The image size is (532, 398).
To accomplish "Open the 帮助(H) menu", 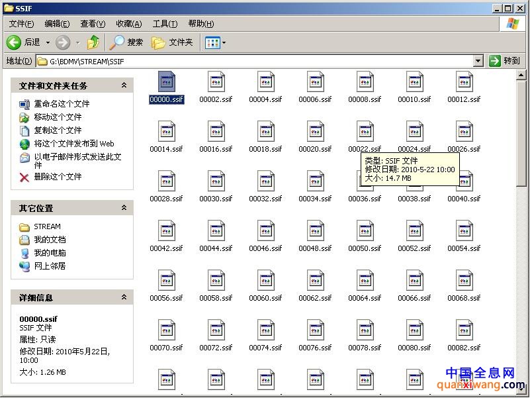I will click(x=201, y=24).
